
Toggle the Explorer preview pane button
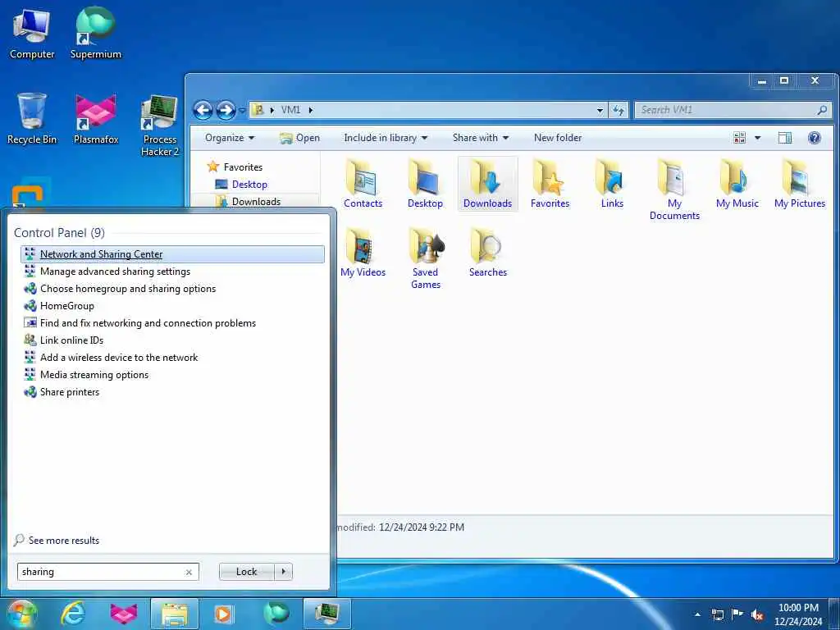tap(784, 138)
